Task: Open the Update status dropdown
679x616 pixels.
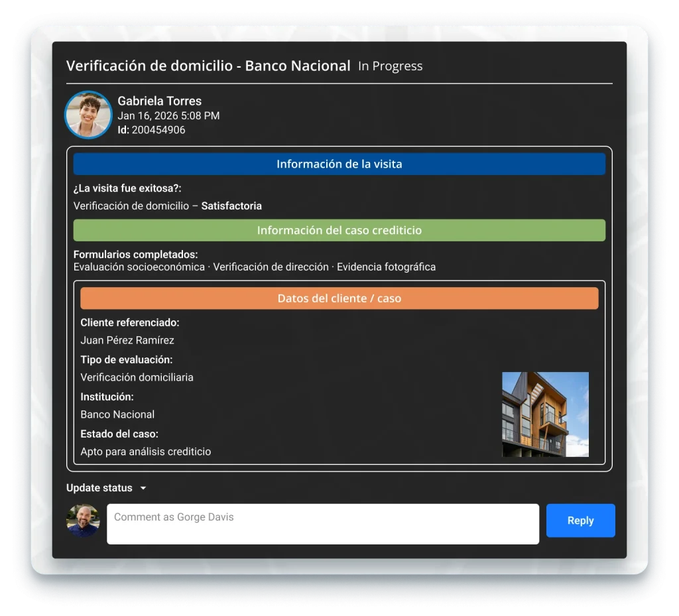Action: point(106,488)
